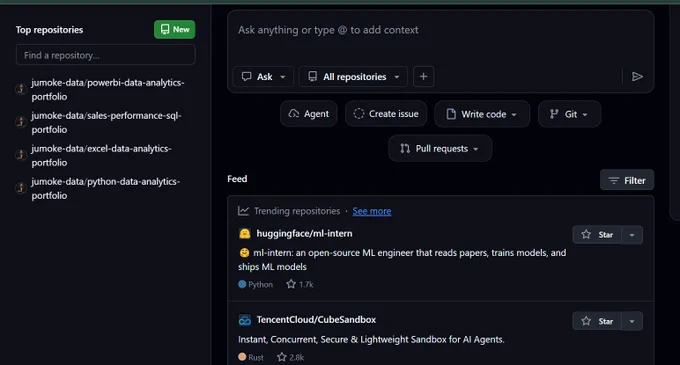Click the send message arrow icon
680x365 pixels.
[637, 77]
